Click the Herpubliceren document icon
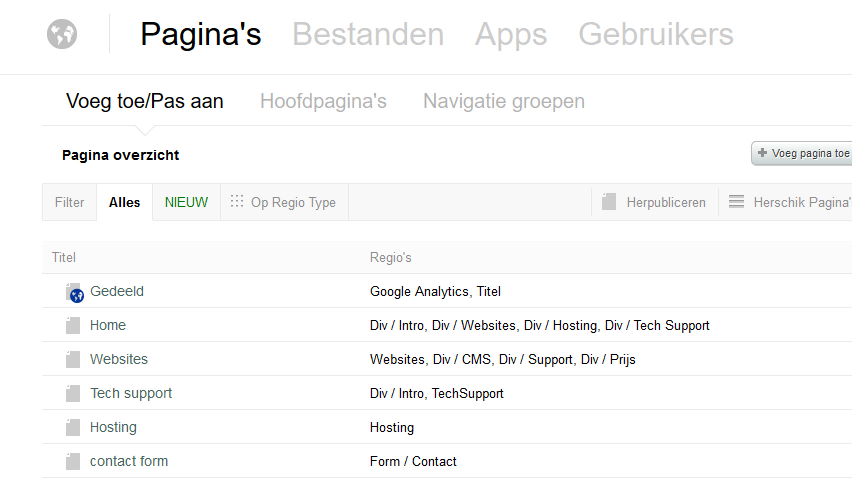This screenshot has height=480, width=852. click(609, 202)
